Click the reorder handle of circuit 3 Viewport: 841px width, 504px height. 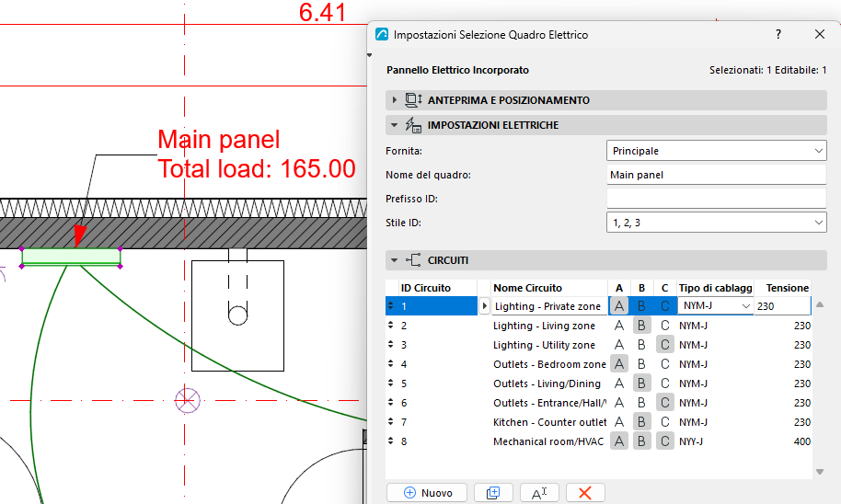(x=390, y=344)
